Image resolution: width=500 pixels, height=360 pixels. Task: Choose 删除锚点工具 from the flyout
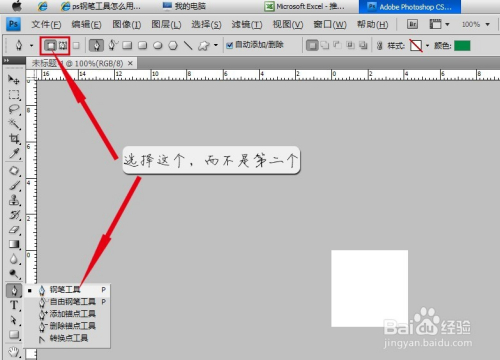click(x=68, y=326)
